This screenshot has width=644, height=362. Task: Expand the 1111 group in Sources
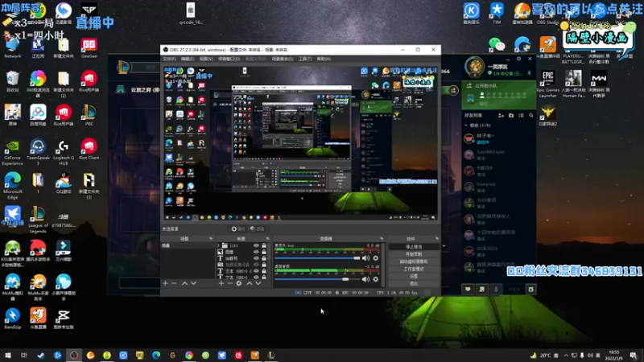coord(219,245)
